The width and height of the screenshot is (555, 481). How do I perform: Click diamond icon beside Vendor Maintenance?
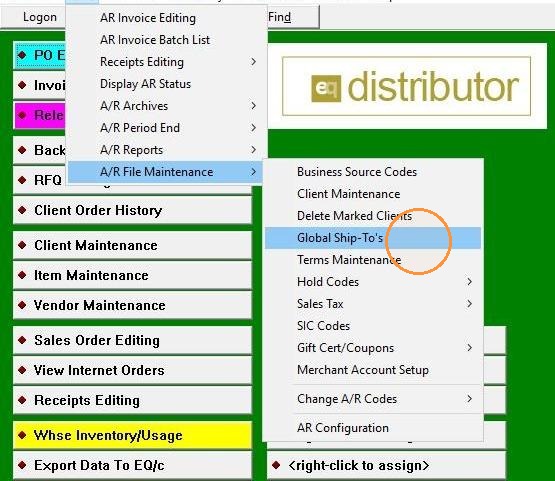pos(22,305)
